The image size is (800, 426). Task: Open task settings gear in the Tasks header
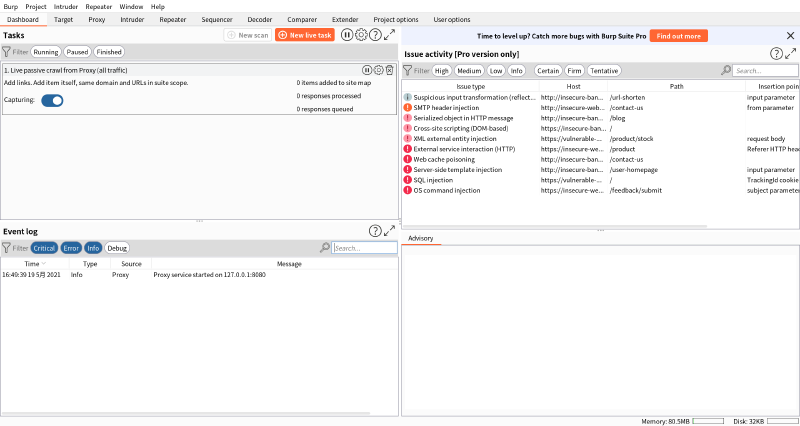[x=361, y=35]
